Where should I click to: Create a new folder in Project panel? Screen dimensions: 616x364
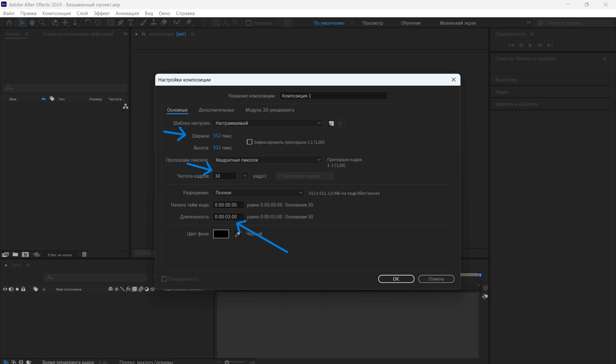pos(15,254)
